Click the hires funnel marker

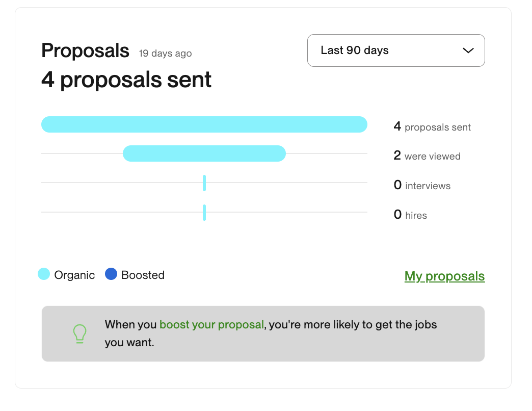point(204,213)
